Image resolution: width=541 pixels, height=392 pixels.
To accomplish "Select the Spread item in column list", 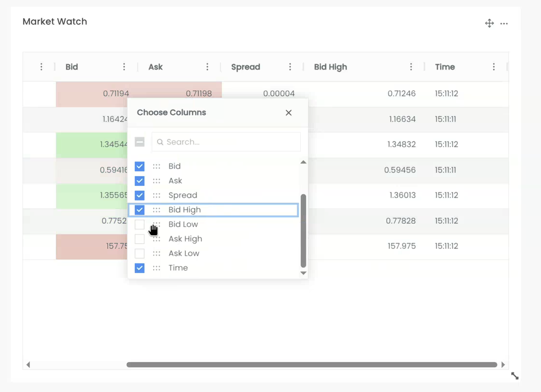I will 183,195.
